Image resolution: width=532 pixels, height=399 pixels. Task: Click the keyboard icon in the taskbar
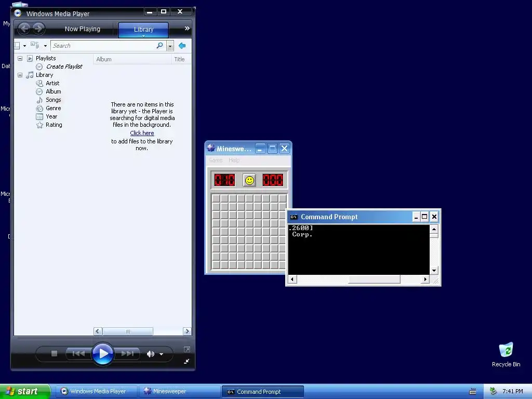click(473, 392)
